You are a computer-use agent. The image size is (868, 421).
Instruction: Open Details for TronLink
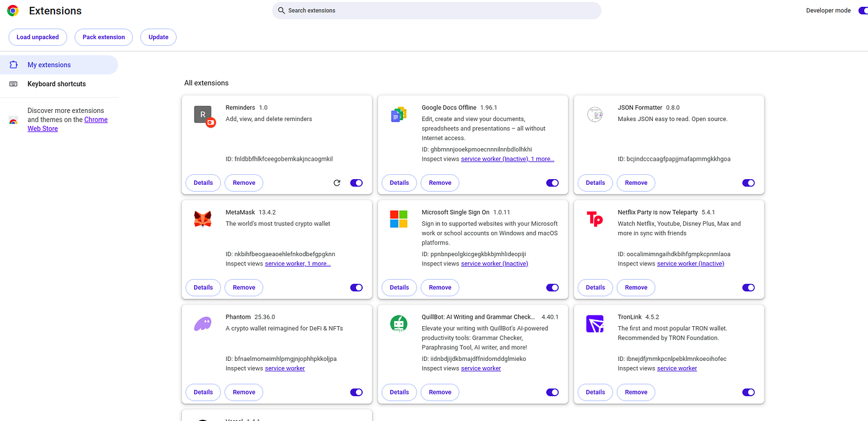click(595, 392)
